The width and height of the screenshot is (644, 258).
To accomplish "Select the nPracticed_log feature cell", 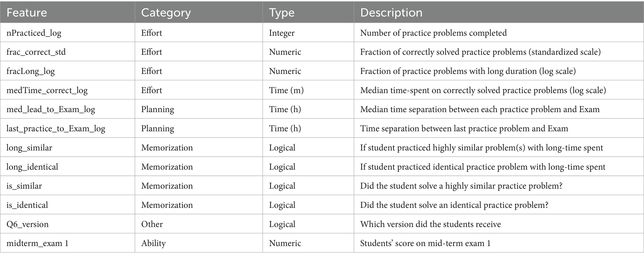I will pyautogui.click(x=34, y=33).
